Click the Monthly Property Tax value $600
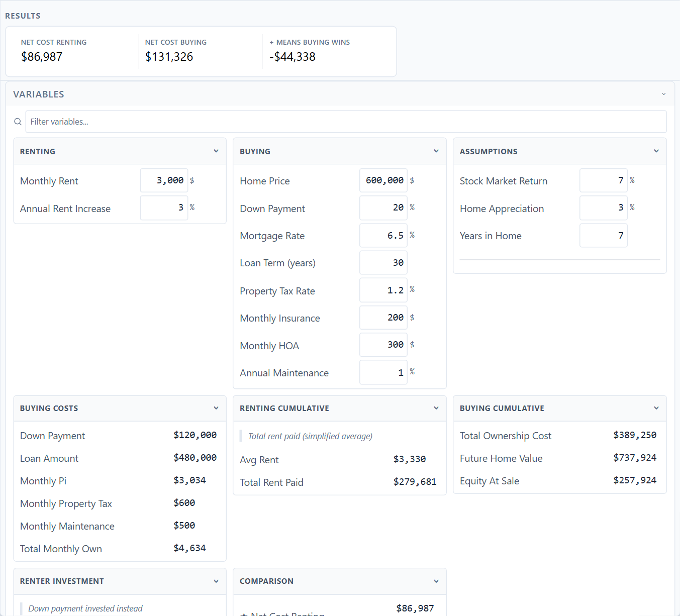 pyautogui.click(x=184, y=503)
